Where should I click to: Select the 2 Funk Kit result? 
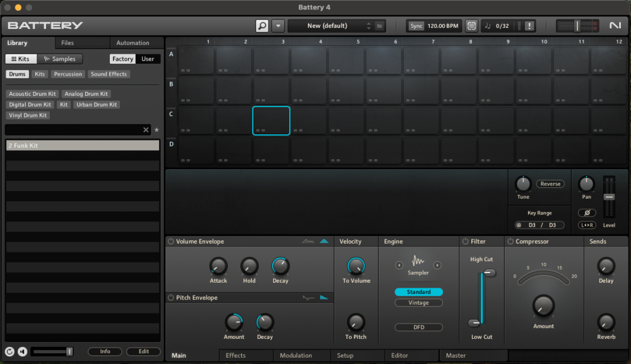click(x=83, y=146)
